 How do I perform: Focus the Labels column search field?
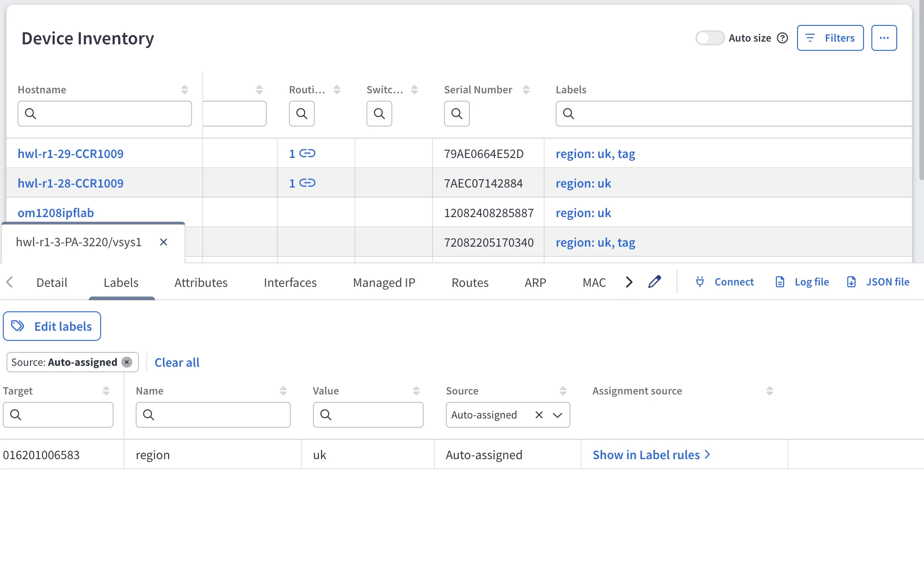point(734,114)
